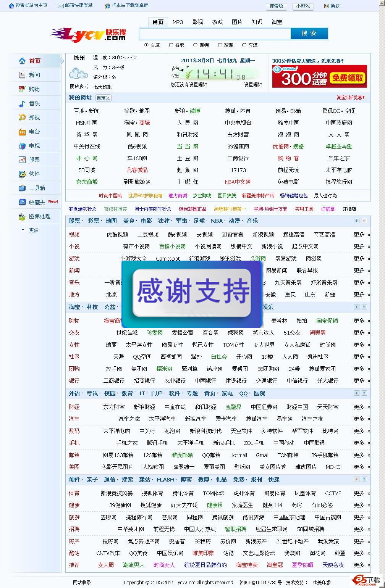Screen dimensions: 385x588
Task: Expand 更多 in the 小说 row
Action: click(x=361, y=246)
